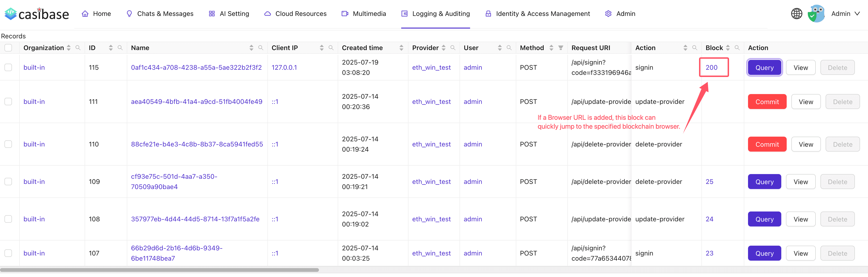Click the casibase logo
Screen dimensions: 868x277
pyautogui.click(x=36, y=14)
